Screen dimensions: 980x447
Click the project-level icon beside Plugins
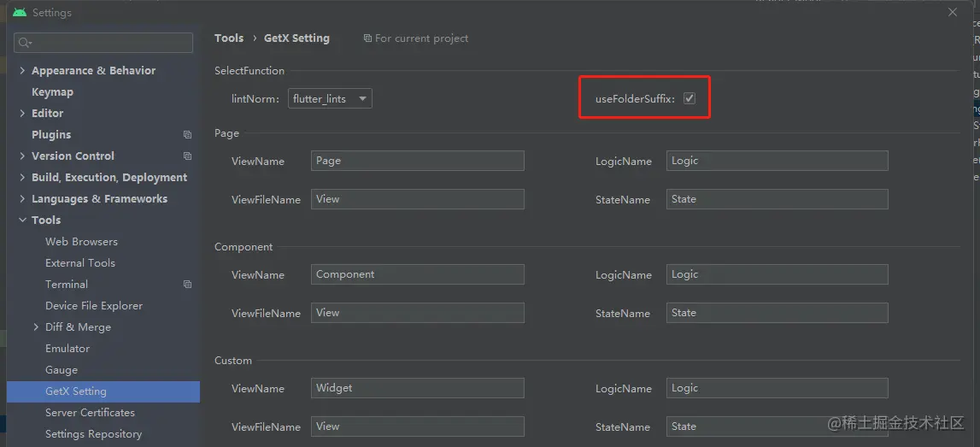pyautogui.click(x=187, y=134)
